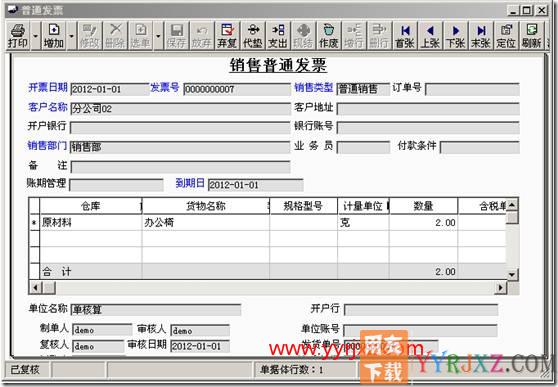Click the 开票日期 field showing 2012-01-01
Image resolution: width=558 pixels, height=387 pixels.
[110, 89]
